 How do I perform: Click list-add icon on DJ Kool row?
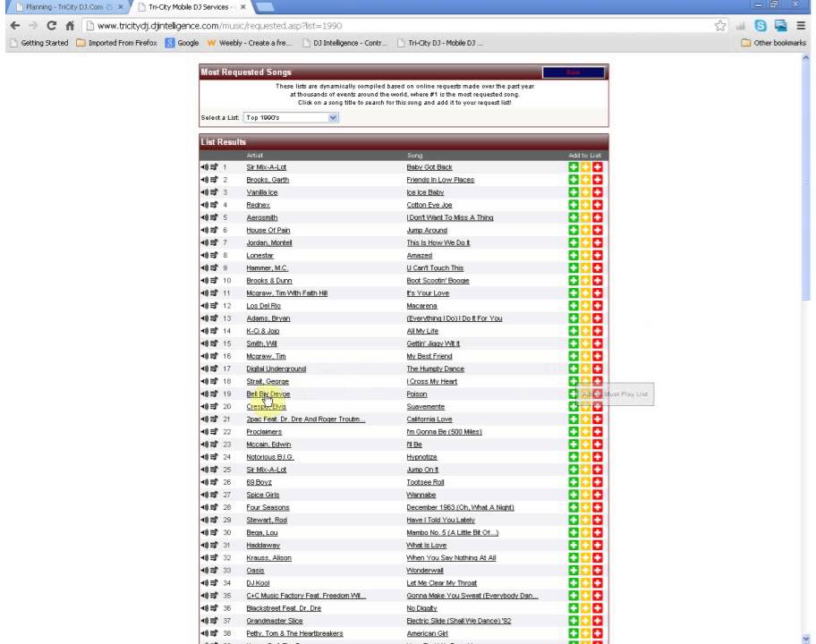point(214,582)
